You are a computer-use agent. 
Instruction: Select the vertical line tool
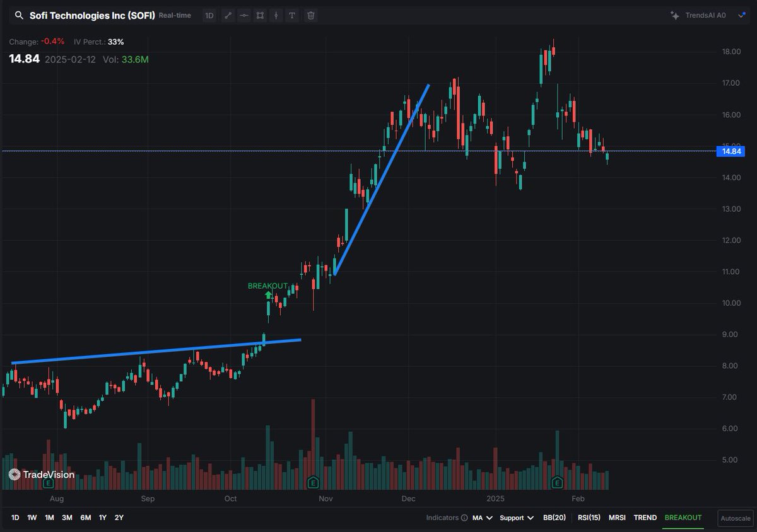(276, 15)
